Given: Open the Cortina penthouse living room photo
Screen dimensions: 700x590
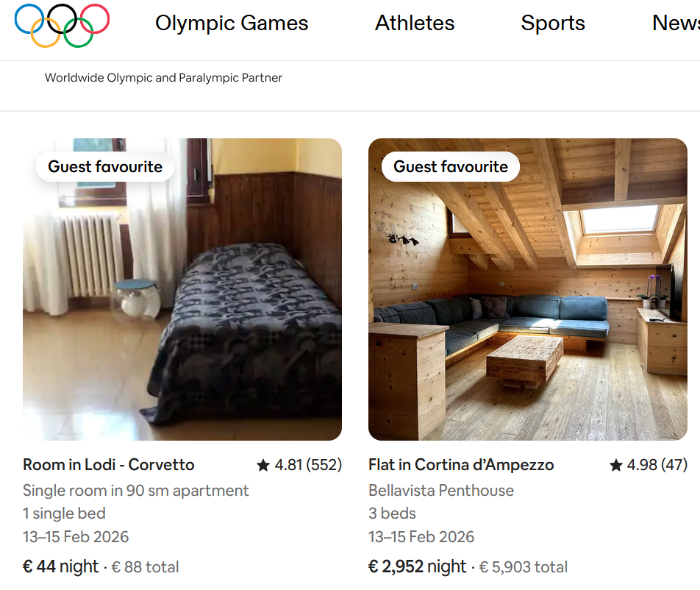Looking at the screenshot, I should [x=528, y=309].
